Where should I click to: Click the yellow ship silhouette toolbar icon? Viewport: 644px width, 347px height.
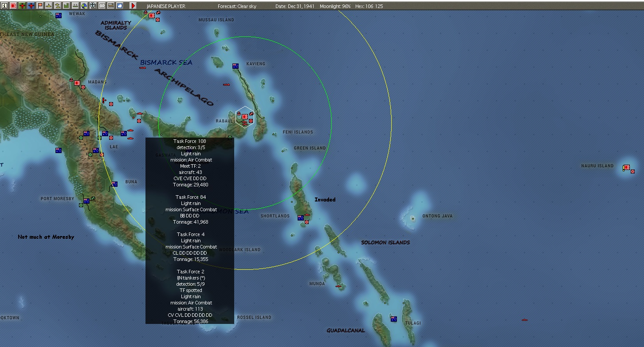[x=49, y=6]
